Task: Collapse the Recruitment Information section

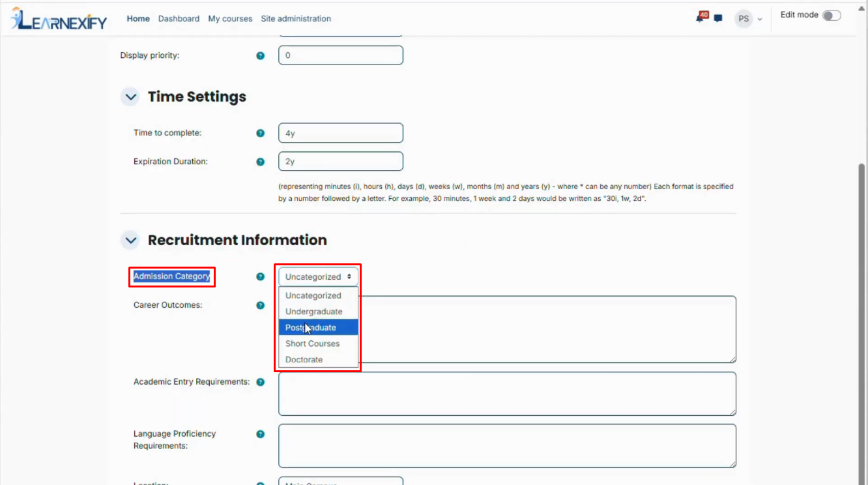Action: coord(130,241)
